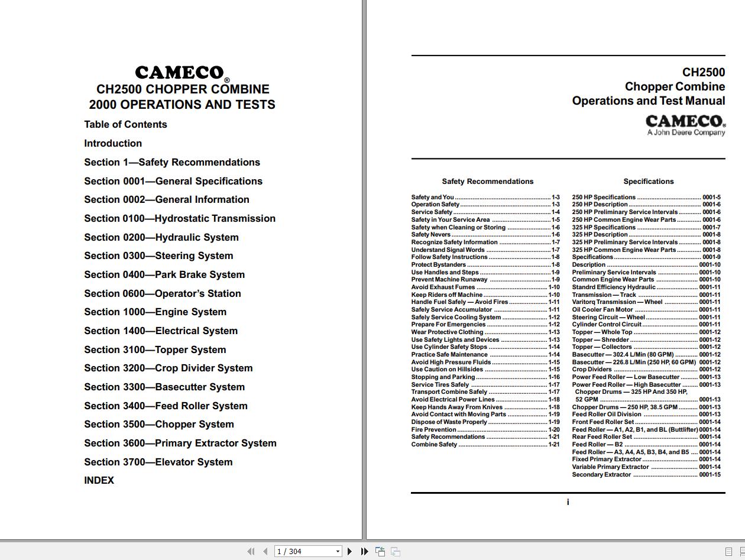Click 'Prevent Machine Runaway' entry
This screenshot has height=560, width=745.
click(x=485, y=279)
